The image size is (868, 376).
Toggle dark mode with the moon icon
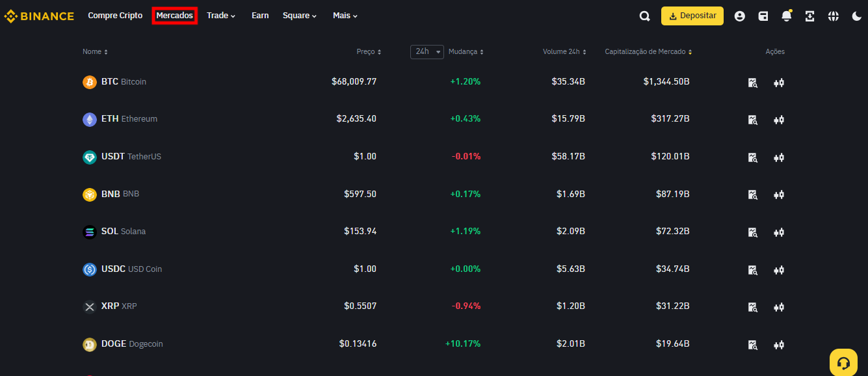[x=856, y=16]
